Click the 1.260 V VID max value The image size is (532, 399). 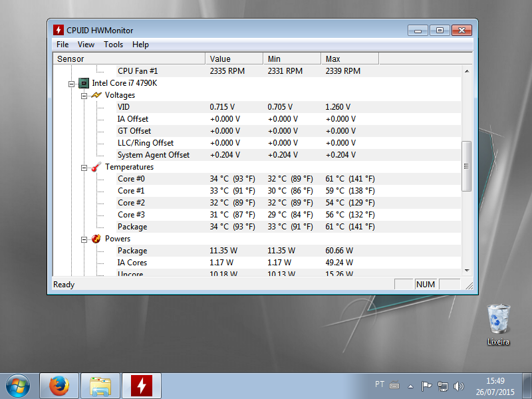click(338, 107)
